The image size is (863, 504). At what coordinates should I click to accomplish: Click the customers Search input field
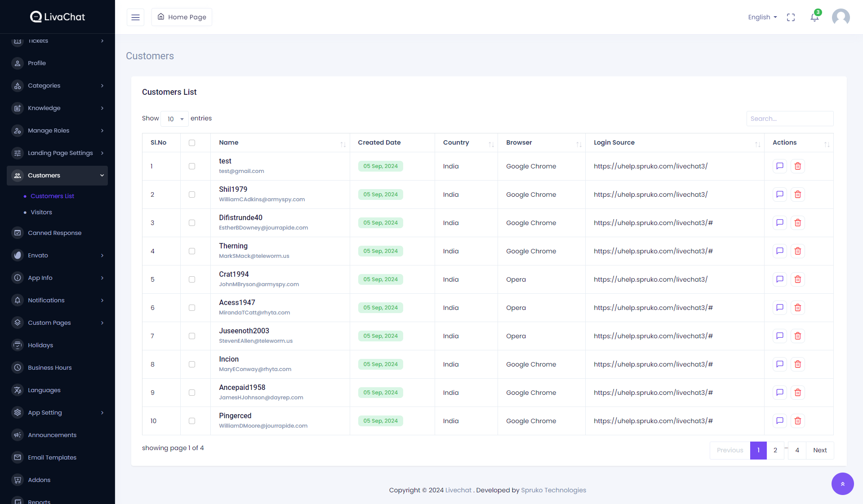point(790,119)
